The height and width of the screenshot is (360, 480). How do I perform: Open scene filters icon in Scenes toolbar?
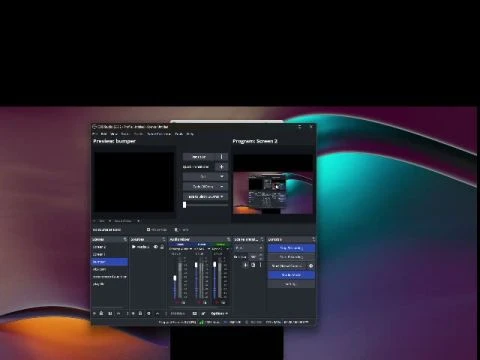pyautogui.click(x=110, y=314)
